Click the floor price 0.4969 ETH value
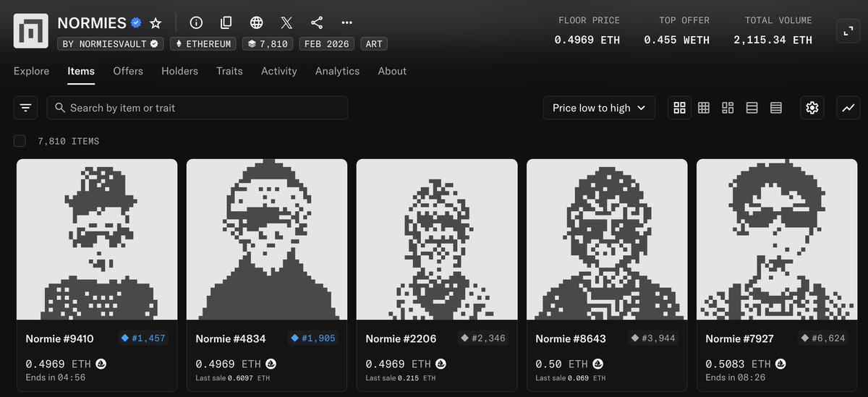Screen dimensions: 868x397 (587, 40)
